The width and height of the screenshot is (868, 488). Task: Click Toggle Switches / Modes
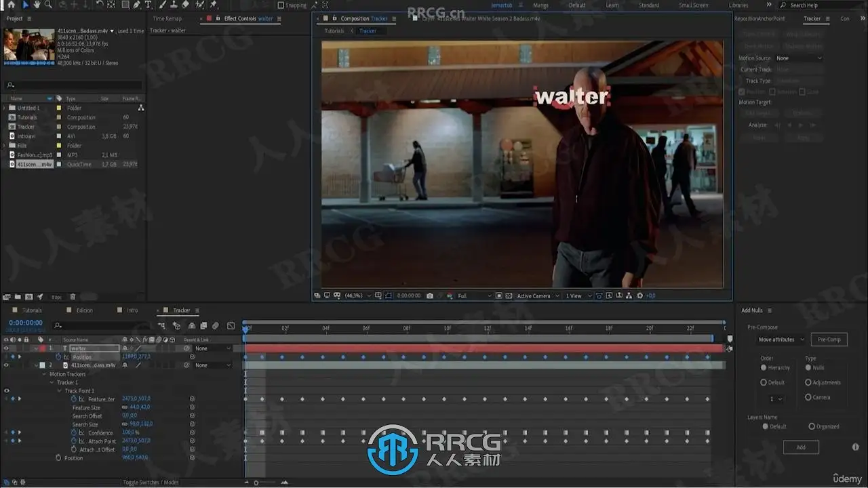coord(151,482)
